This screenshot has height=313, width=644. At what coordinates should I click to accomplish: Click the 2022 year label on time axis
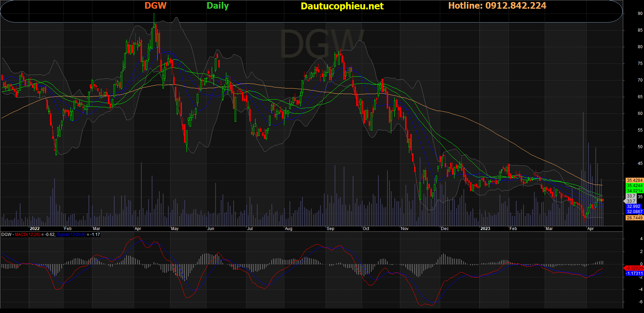tap(35, 229)
